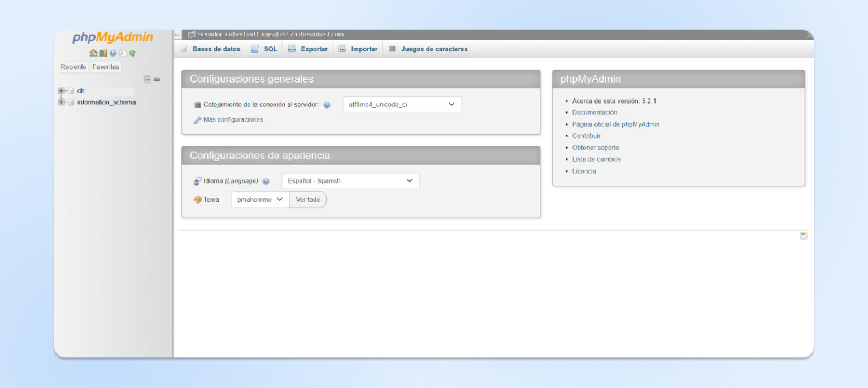Expand the dh_ database tree
Image resolution: width=868 pixels, height=388 pixels.
tap(62, 90)
